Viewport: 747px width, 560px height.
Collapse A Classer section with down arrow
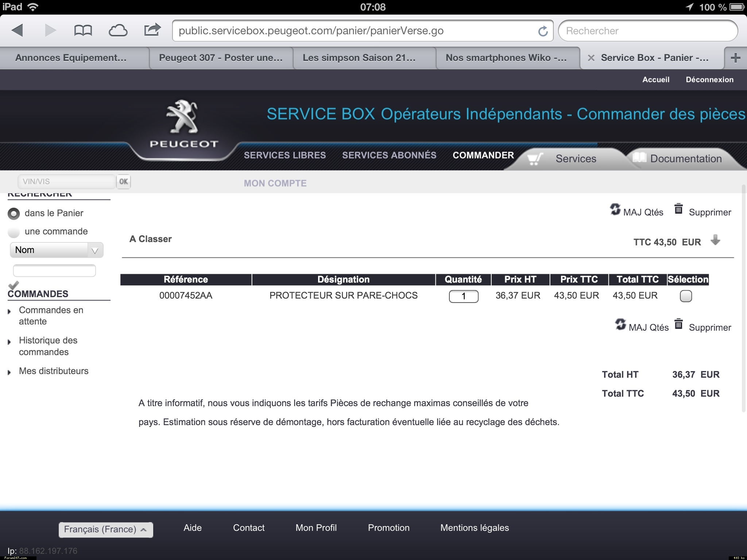715,240
